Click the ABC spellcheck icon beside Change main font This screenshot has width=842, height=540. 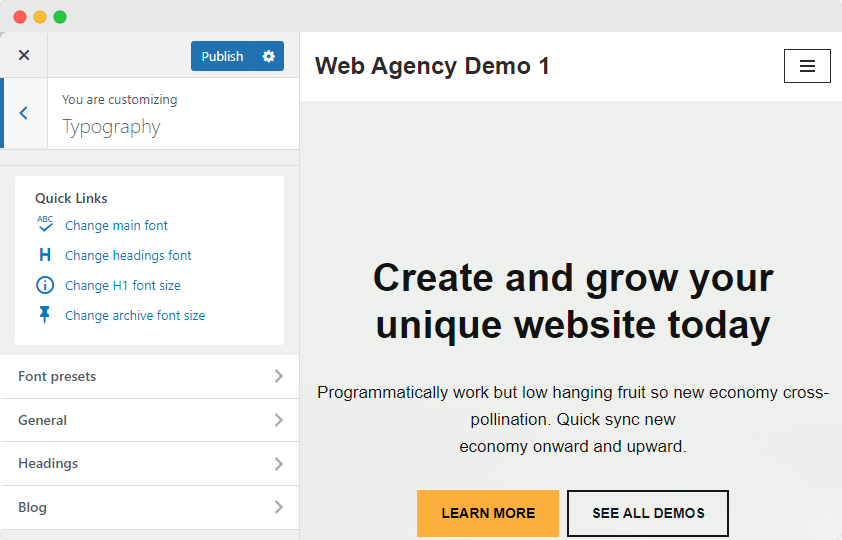pyautogui.click(x=45, y=224)
